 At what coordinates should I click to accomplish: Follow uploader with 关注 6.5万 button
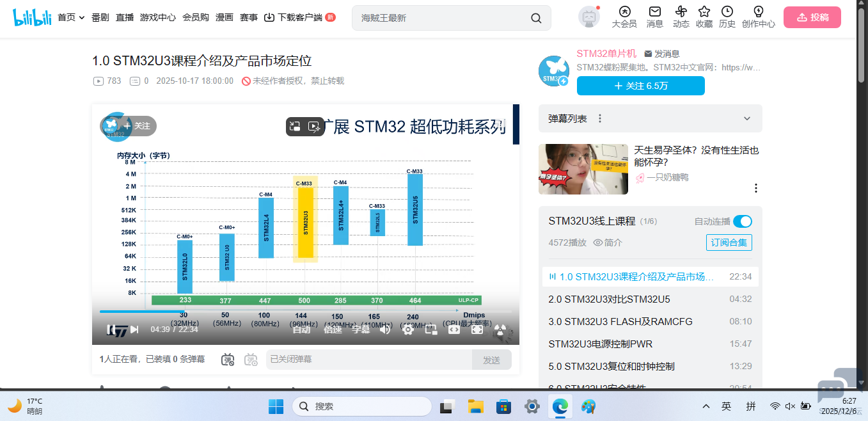point(640,86)
